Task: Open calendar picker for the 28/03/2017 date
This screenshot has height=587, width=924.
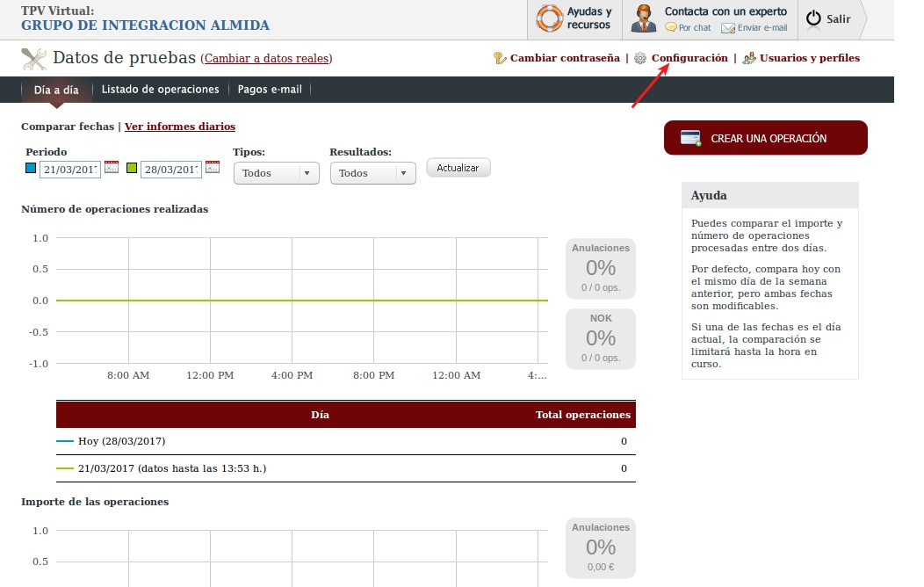Action: coord(213,167)
